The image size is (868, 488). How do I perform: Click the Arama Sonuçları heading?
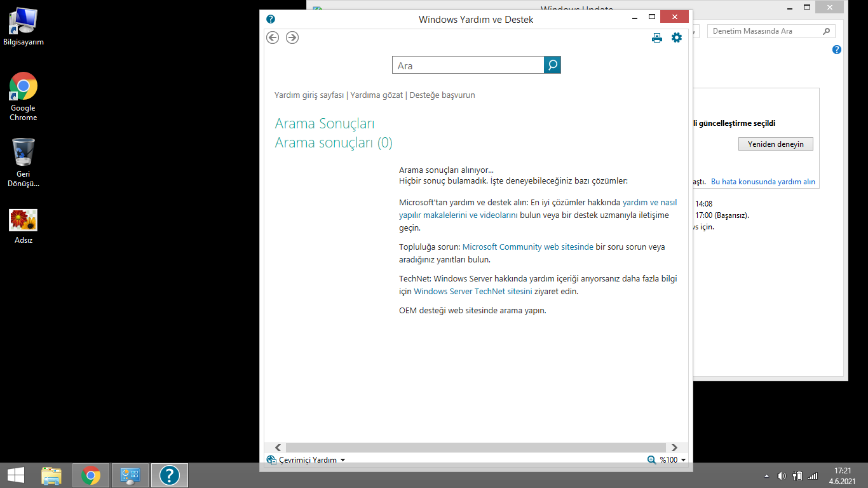tap(325, 123)
